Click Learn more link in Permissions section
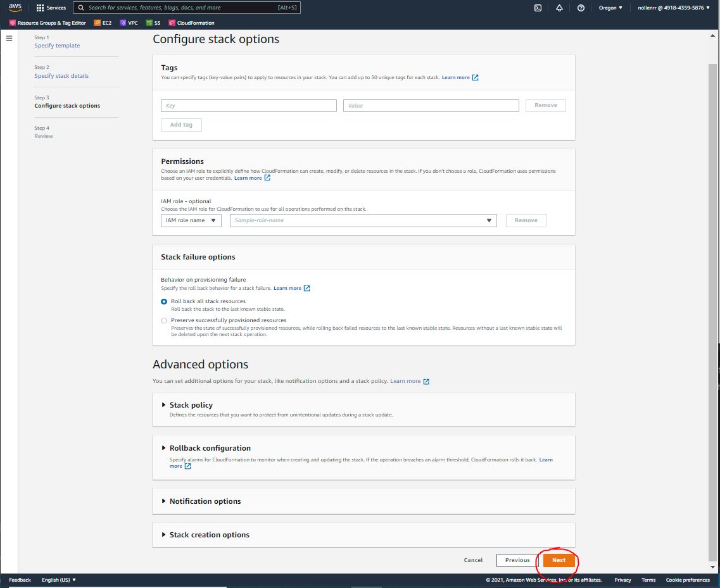Image resolution: width=720 pixels, height=588 pixels. point(248,178)
